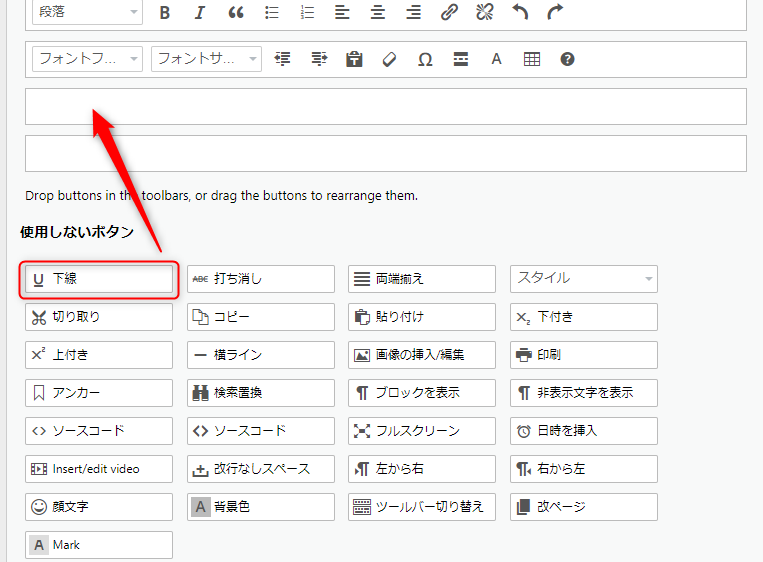Select the コピー copy button
This screenshot has height=562, width=763.
(x=261, y=317)
